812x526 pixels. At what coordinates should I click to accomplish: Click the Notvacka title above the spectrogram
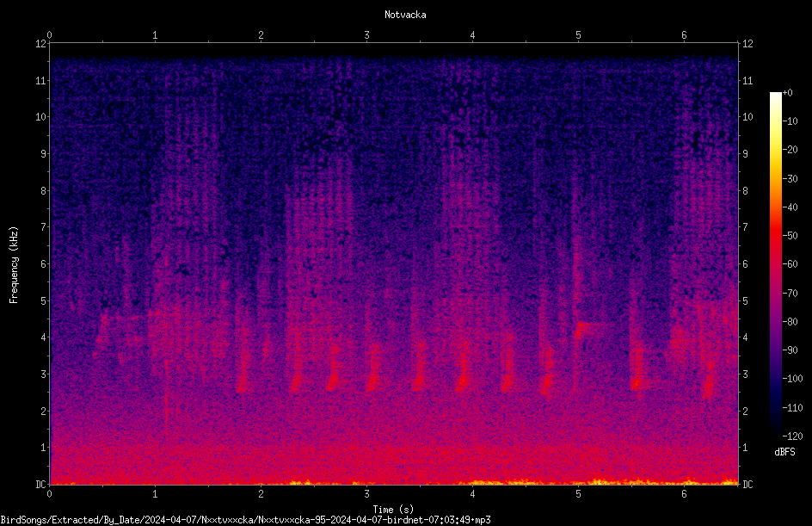[405, 15]
